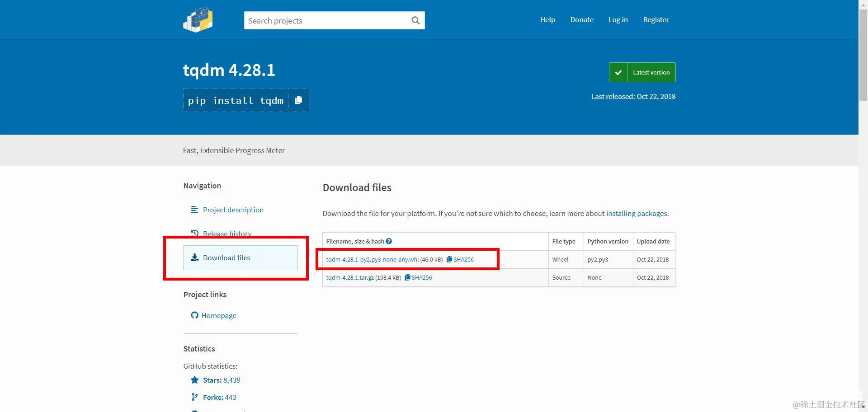Viewport: 868px width, 412px height.
Task: Click the Filename, size & hash header
Action: pos(355,241)
